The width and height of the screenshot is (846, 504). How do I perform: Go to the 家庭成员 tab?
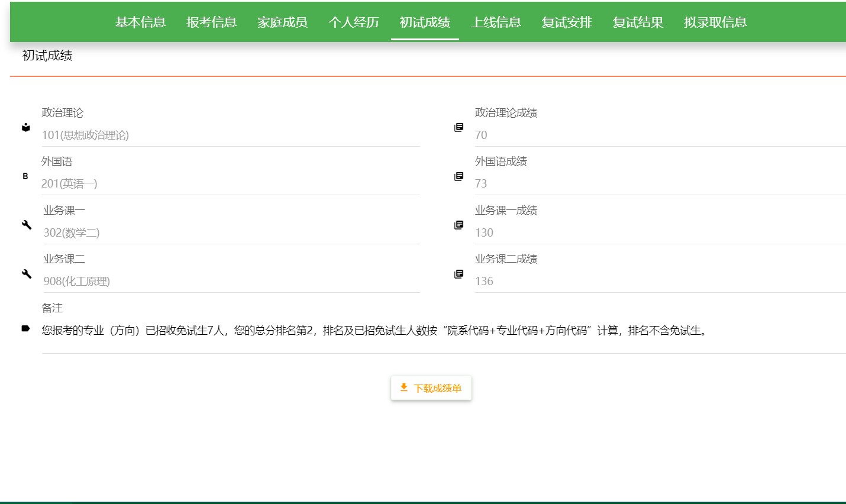[282, 22]
